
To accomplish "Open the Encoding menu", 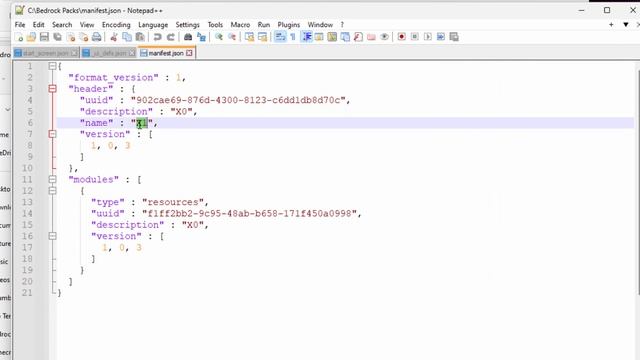I will 116,25.
